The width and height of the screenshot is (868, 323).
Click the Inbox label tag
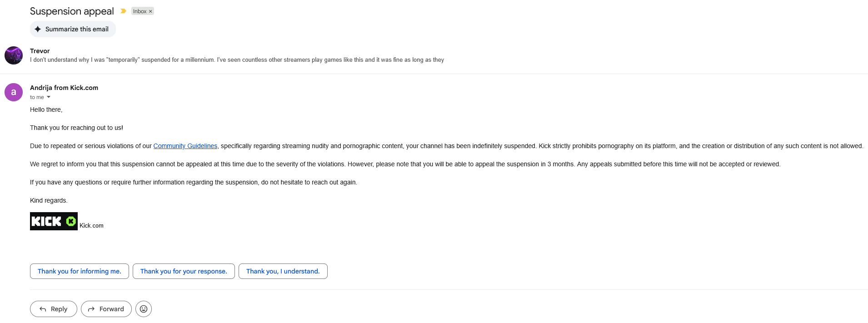[x=140, y=11]
